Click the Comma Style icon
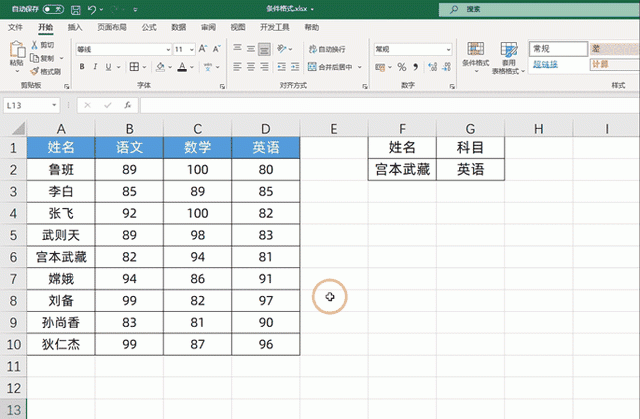The image size is (640, 419). pos(416,67)
